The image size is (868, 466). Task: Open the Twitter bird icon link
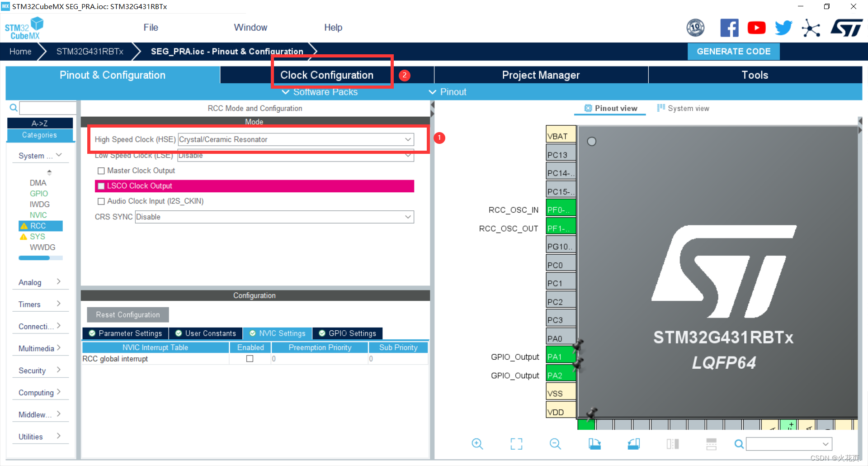tap(783, 28)
